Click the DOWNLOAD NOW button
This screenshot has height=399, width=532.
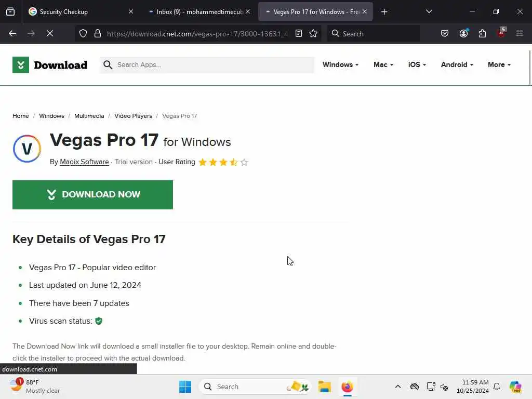(x=92, y=195)
